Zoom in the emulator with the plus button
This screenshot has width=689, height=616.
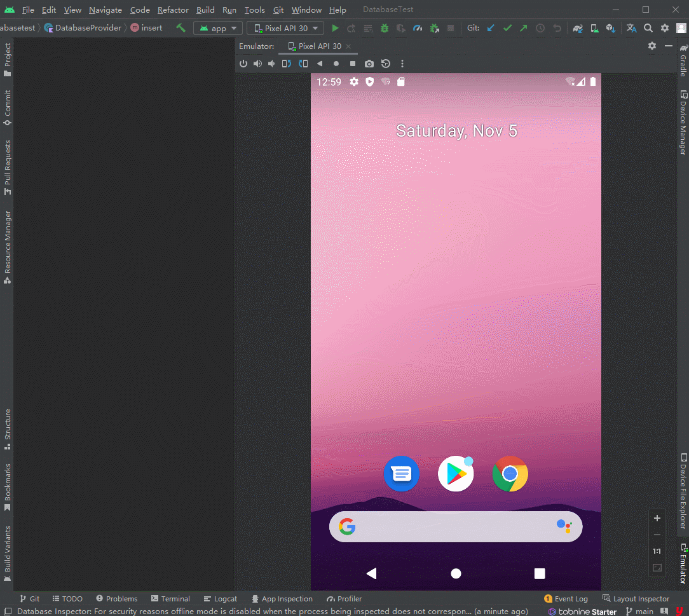(x=657, y=518)
